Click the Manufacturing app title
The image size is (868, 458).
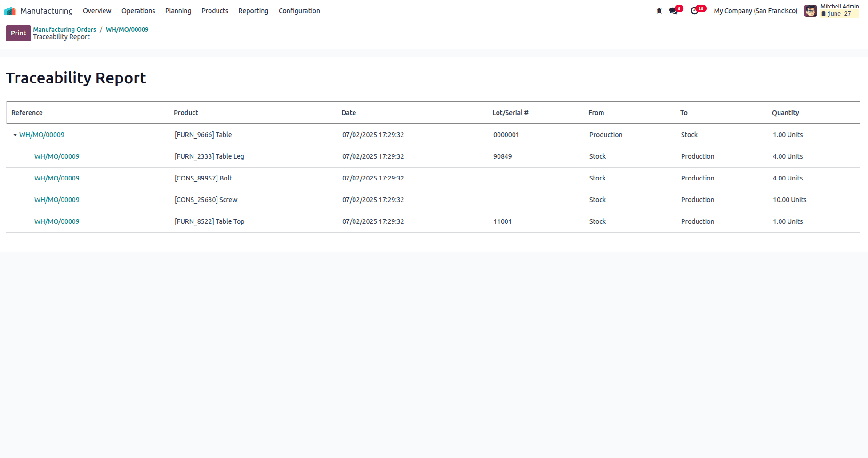pyautogui.click(x=47, y=11)
